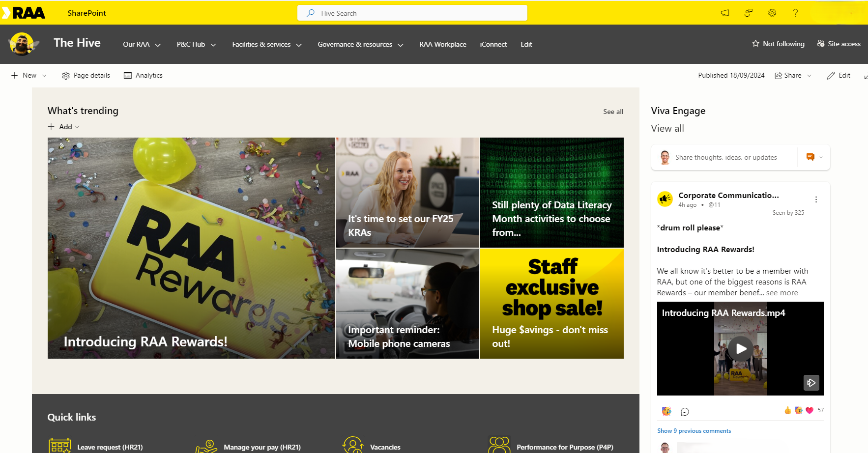
Task: Click the Page details gear icon
Action: coord(66,76)
